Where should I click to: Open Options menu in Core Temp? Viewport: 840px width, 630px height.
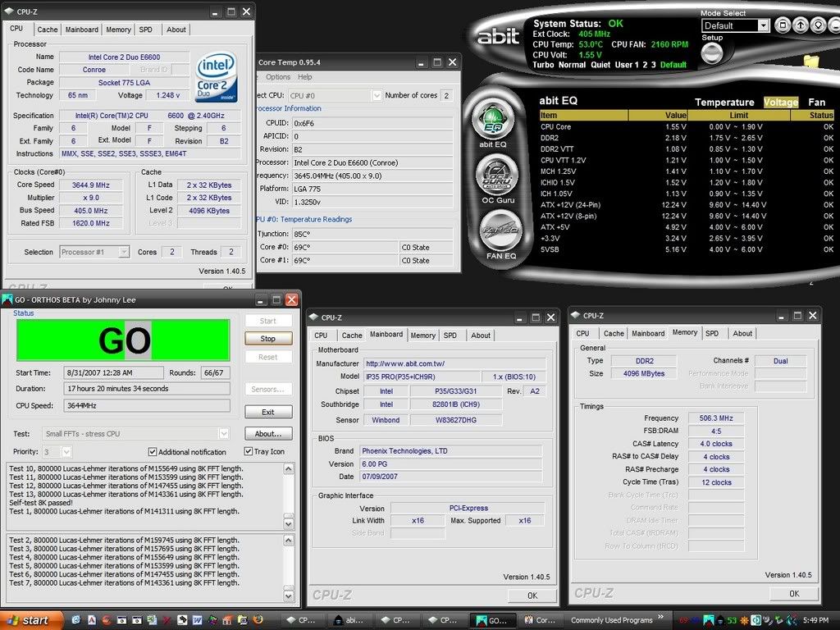click(278, 77)
